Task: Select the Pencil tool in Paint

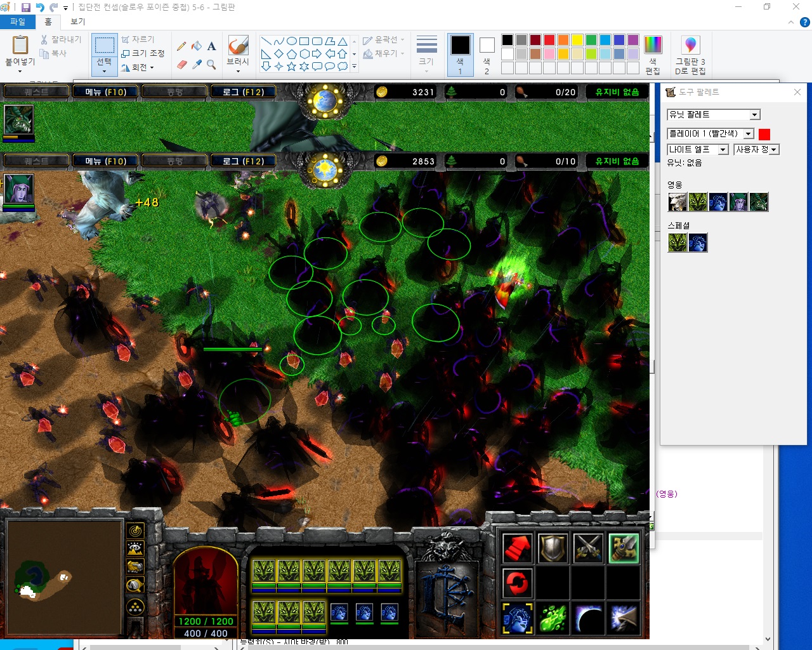Action: [181, 46]
